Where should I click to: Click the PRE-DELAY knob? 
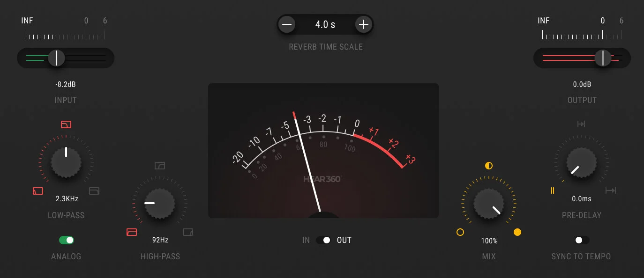coord(582,162)
